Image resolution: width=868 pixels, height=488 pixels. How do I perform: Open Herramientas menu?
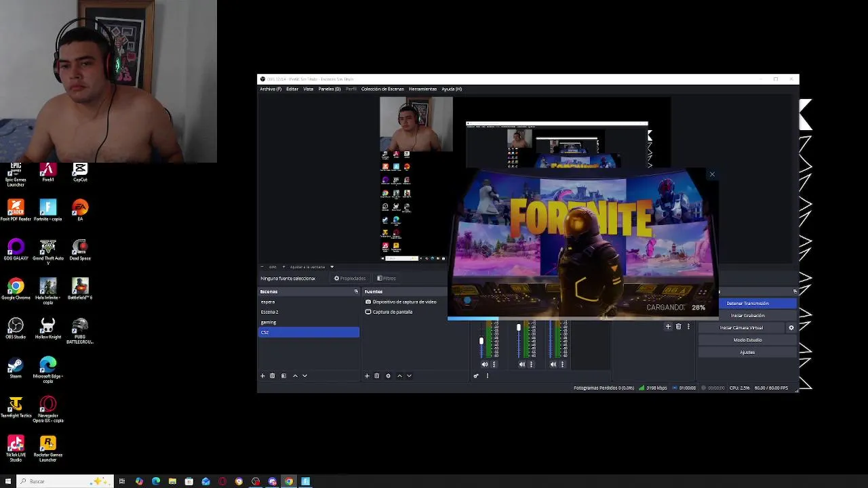click(422, 89)
